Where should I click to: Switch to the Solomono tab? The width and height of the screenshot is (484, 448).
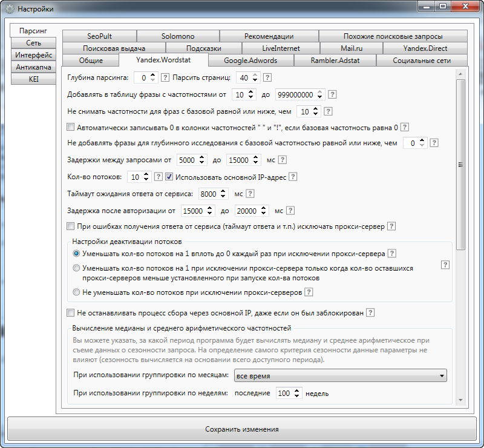(178, 36)
